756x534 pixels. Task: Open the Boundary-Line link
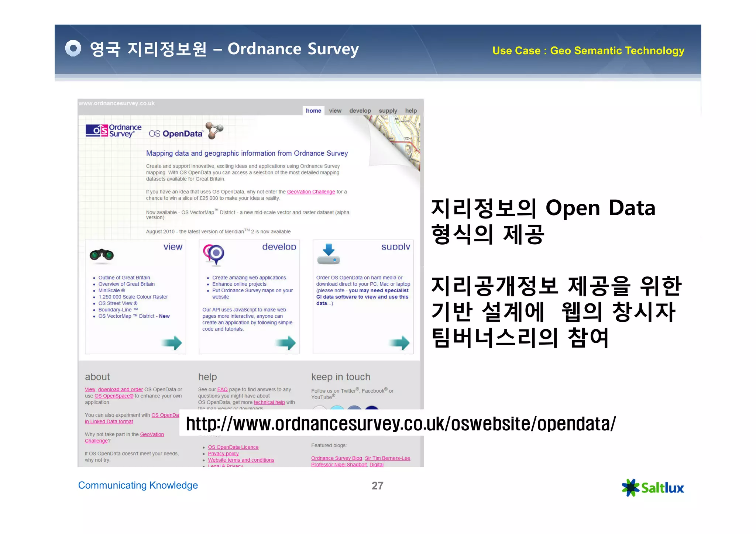click(118, 310)
